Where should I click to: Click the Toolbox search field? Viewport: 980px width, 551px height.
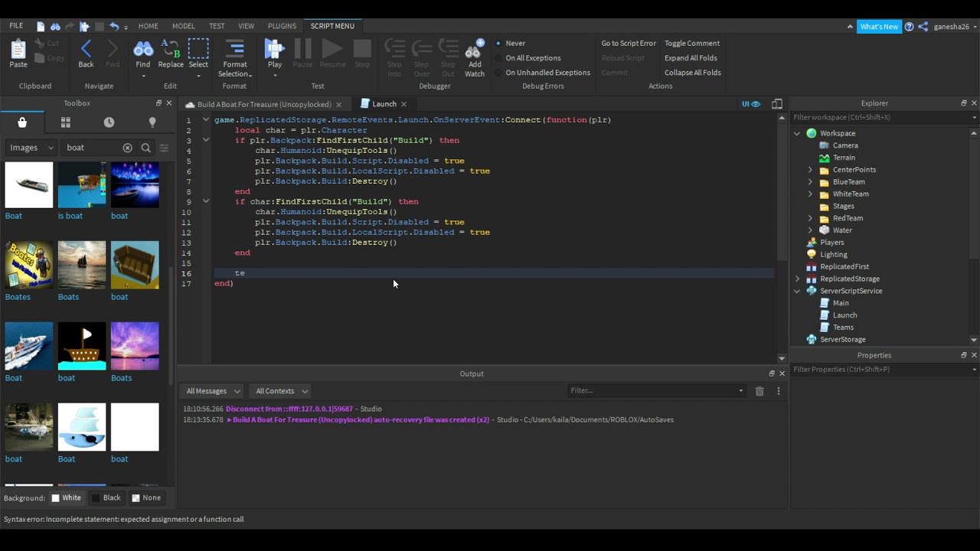(x=91, y=148)
